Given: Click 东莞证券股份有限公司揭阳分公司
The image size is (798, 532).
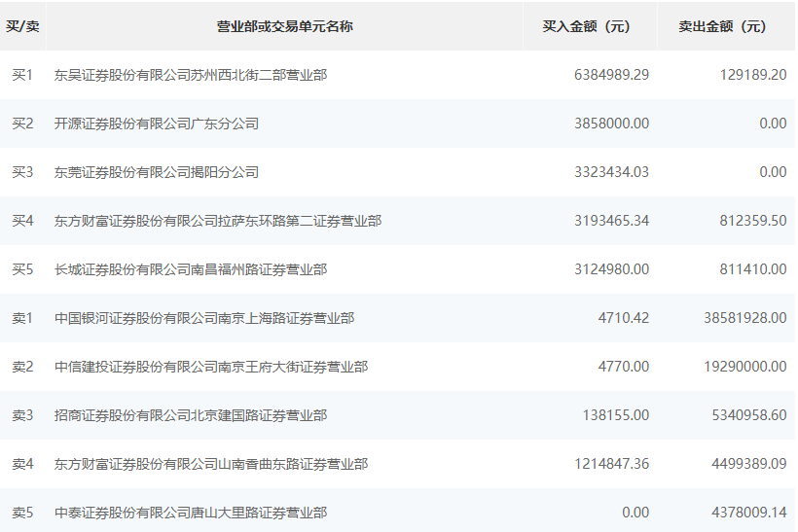Looking at the screenshot, I should 157,172.
